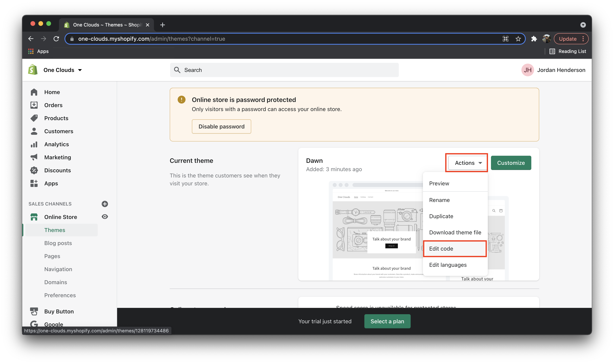Click the Customize button for Dawn theme
This screenshot has height=364, width=614.
pos(510,162)
